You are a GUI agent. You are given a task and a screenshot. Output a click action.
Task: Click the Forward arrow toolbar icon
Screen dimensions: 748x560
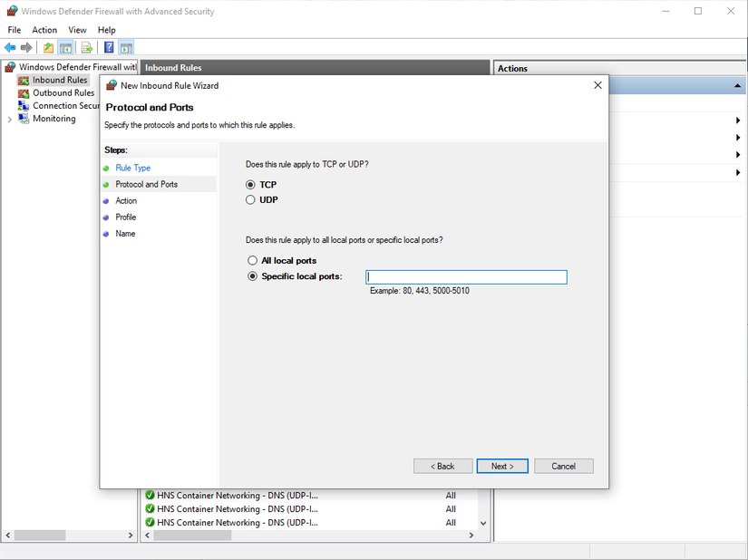[26, 47]
